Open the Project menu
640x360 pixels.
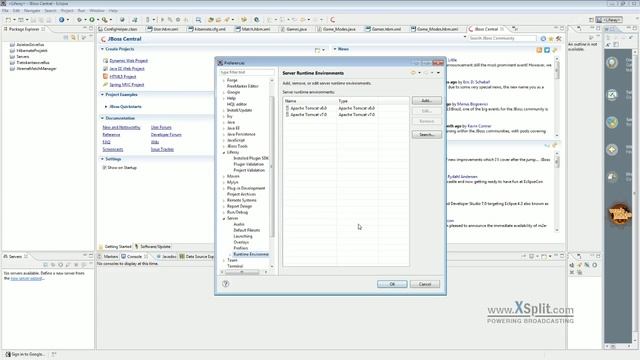click(x=67, y=11)
